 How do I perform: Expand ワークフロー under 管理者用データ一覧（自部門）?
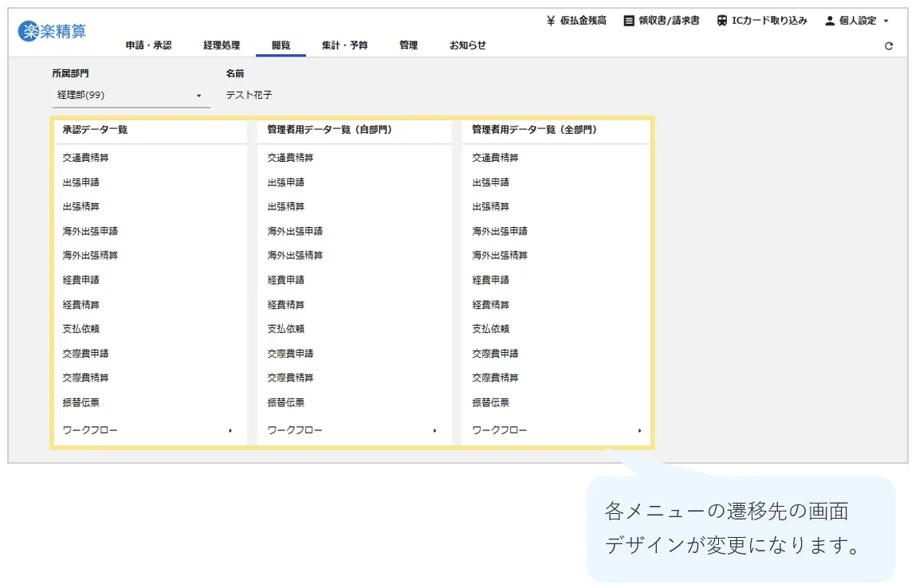pos(435,431)
